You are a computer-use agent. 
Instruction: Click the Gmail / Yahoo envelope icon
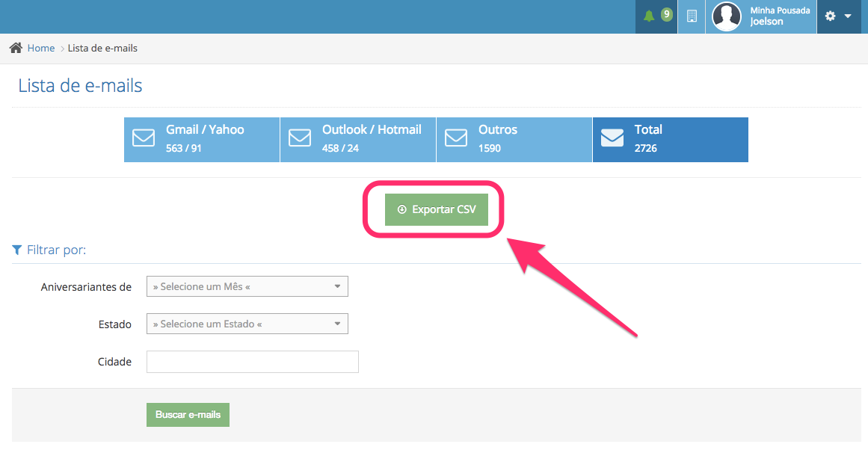click(x=144, y=139)
